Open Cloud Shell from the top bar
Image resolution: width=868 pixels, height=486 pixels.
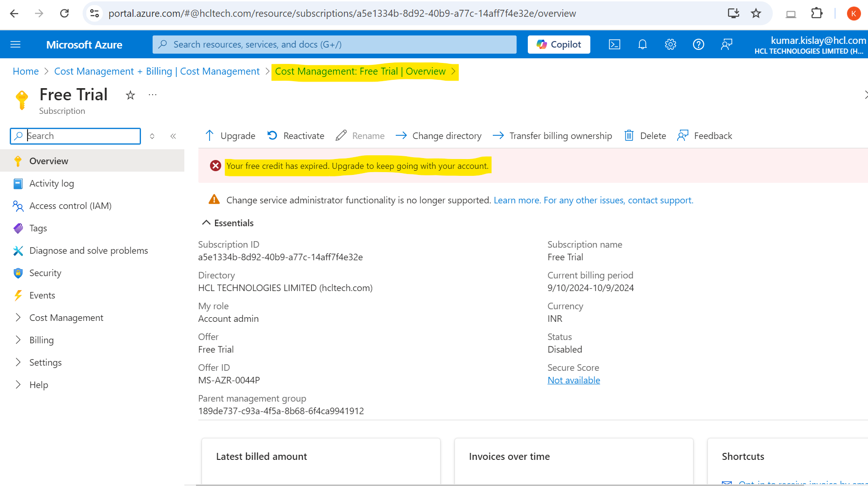(x=615, y=44)
